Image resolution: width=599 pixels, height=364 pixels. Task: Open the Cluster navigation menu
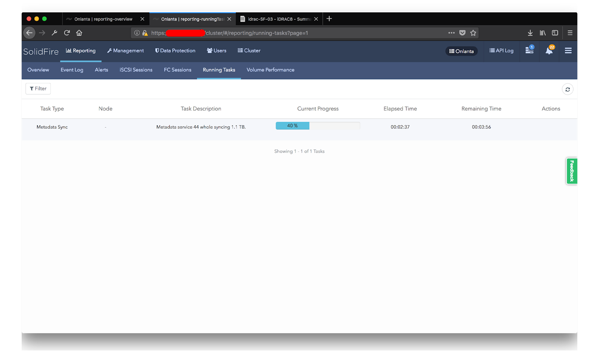249,51
